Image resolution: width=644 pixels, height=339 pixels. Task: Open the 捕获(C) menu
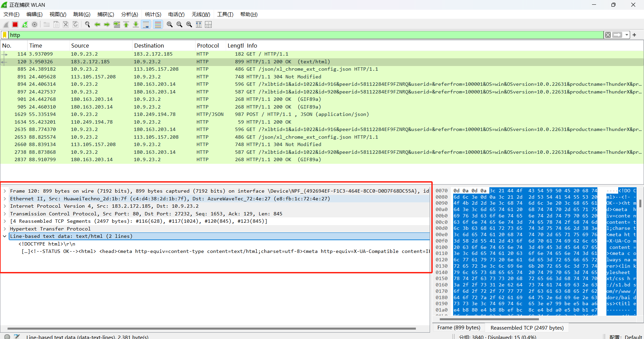coord(106,14)
